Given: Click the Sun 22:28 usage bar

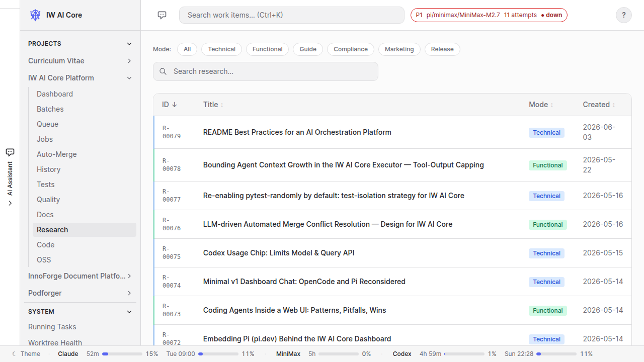Looking at the screenshot, I should click(x=556, y=354).
